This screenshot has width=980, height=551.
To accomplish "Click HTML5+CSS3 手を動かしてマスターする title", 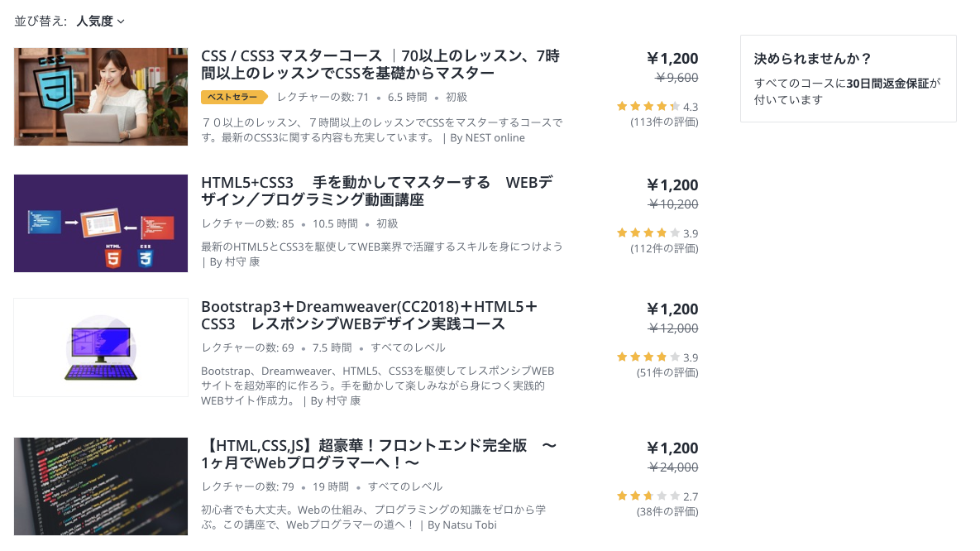I will pos(377,191).
